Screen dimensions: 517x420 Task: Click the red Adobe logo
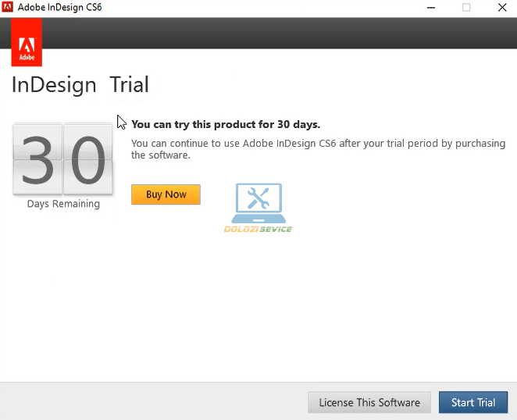coord(27,41)
